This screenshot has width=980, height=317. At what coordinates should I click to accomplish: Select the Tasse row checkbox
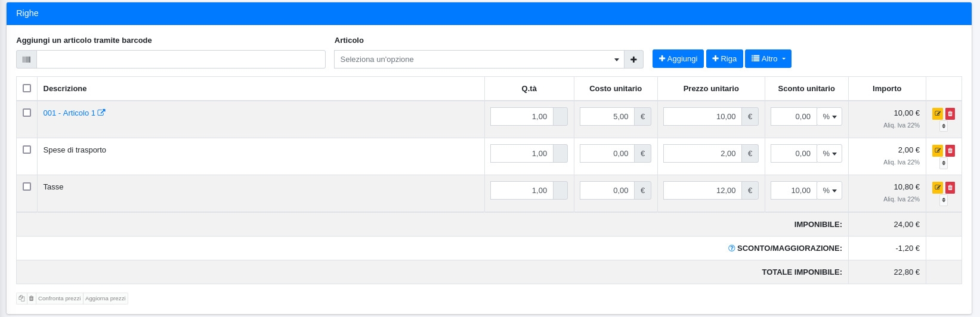[x=27, y=187]
